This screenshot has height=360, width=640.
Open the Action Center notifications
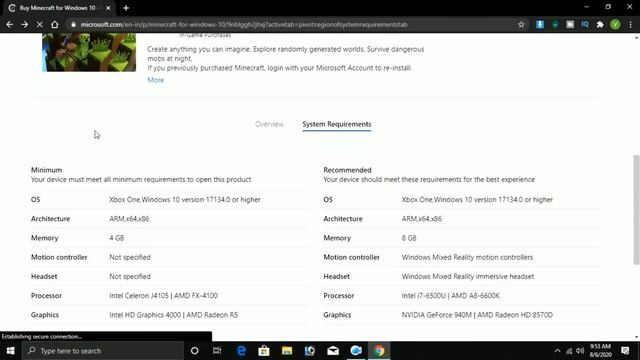coord(625,351)
